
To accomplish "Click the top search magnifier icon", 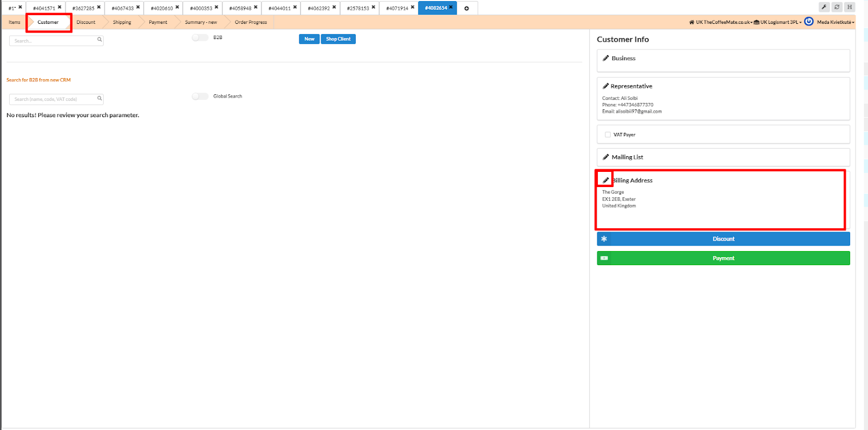I will (99, 39).
